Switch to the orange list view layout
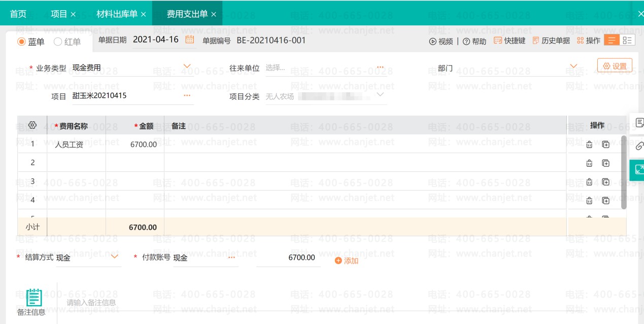The width and height of the screenshot is (644, 324). (x=612, y=40)
